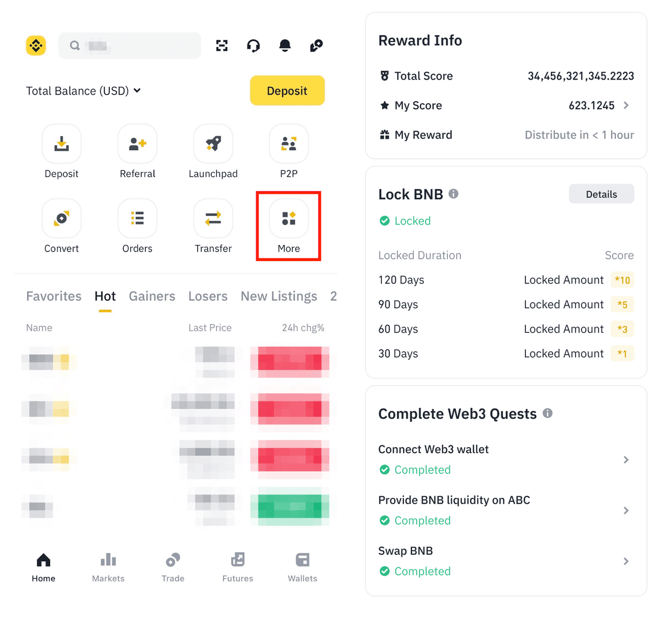Click the My Score value 623.1245
The width and height of the screenshot is (672, 619).
tap(591, 105)
